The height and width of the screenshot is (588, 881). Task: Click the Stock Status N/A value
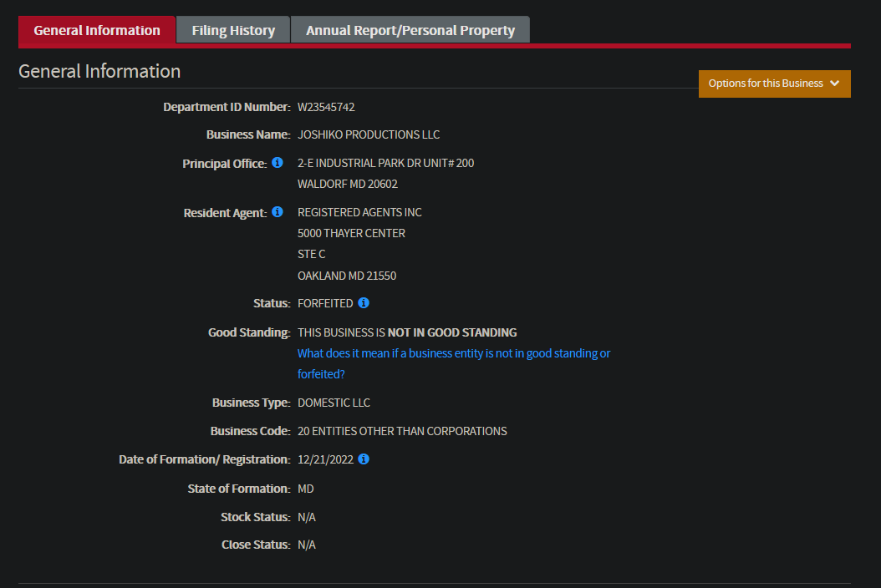pos(307,517)
